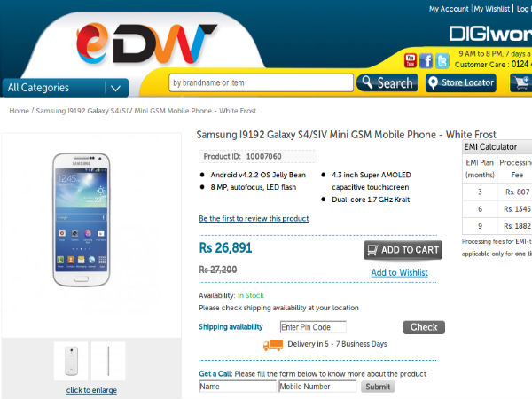Add the Galaxy S4 Mini to cart
Screen dimensions: 532x399
click(403, 250)
